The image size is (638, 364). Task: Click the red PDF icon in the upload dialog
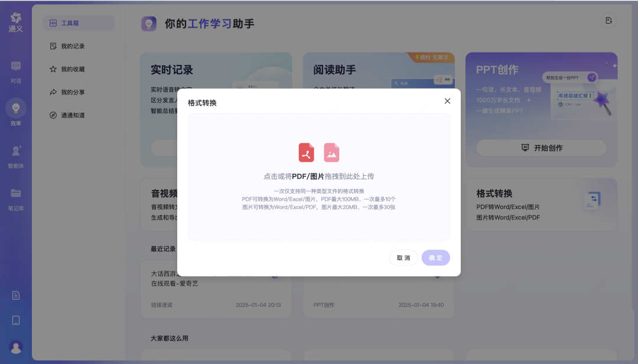(306, 152)
